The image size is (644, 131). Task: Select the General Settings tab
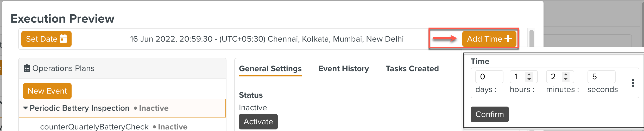[270, 69]
